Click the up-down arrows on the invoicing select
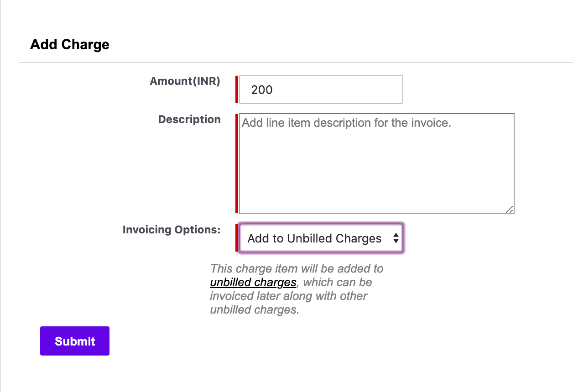 pyautogui.click(x=396, y=238)
